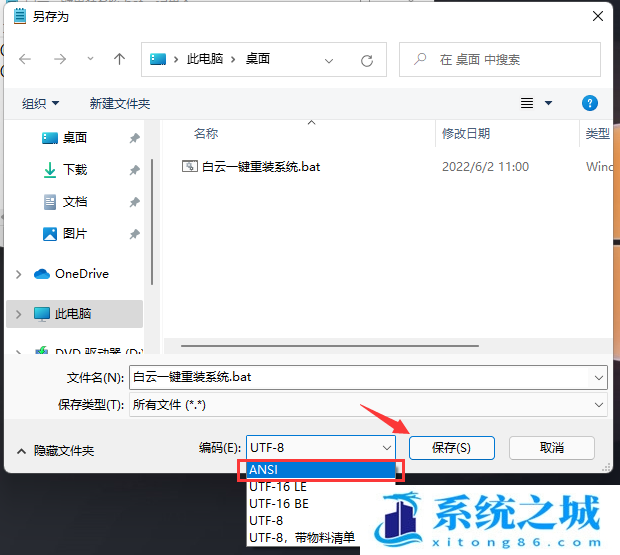Open Downloads folder in sidebar
This screenshot has height=555, width=620.
coord(74,170)
